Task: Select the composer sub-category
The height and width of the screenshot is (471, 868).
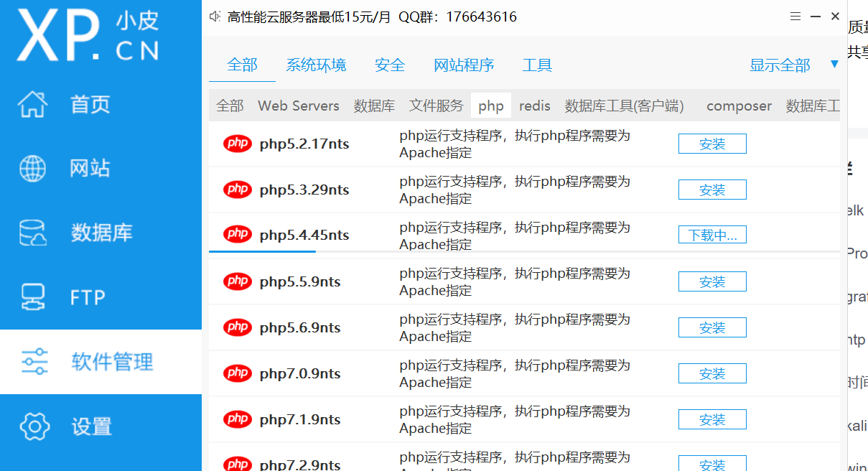Action: click(739, 106)
